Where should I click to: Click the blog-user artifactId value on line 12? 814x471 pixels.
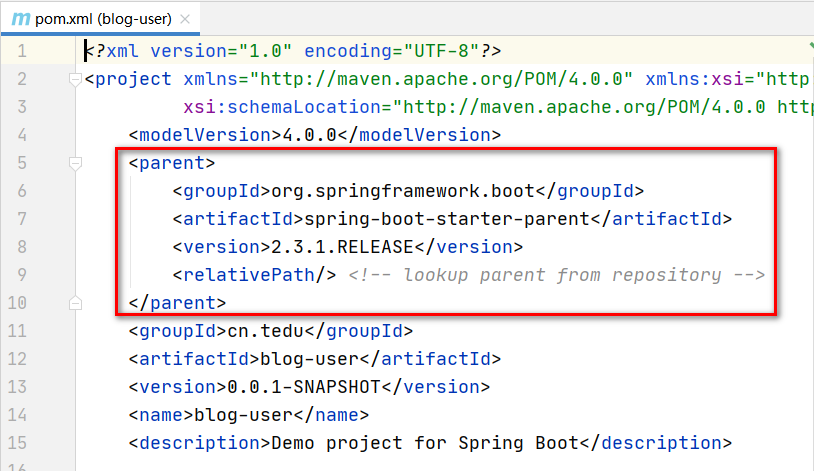click(309, 359)
